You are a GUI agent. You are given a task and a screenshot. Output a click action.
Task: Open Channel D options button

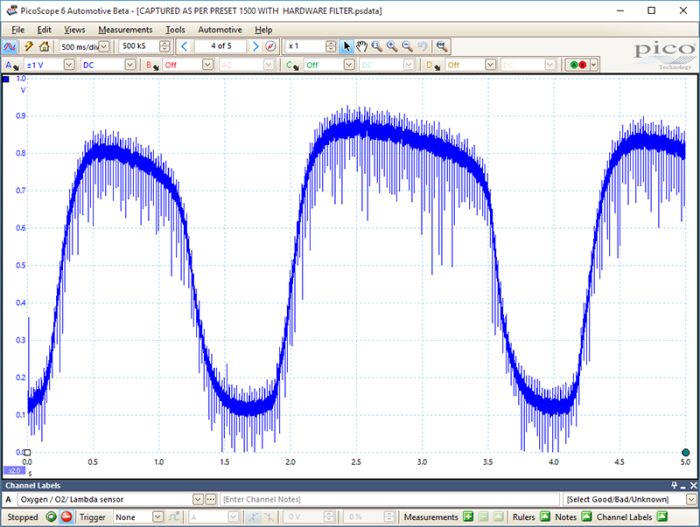coord(433,65)
